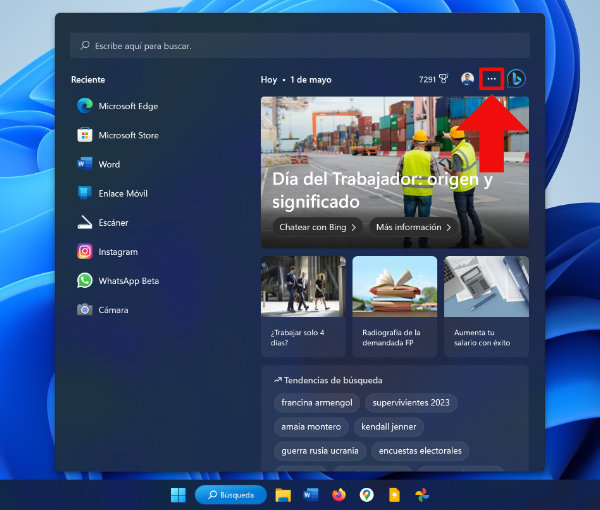Screen dimensions: 600x510
Task: Launch the Cámara app
Action: coord(103,310)
